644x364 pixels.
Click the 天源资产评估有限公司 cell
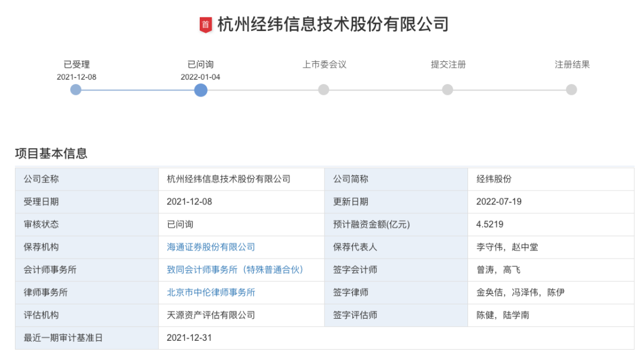point(211,315)
